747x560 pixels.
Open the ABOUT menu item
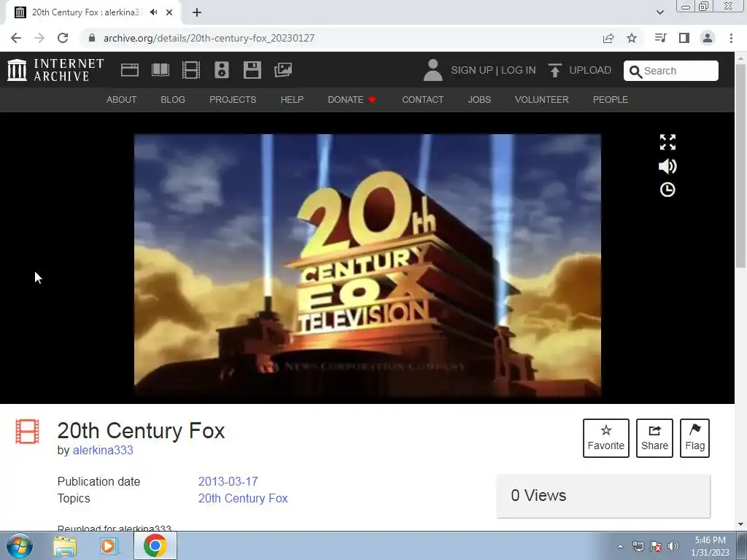tap(122, 99)
